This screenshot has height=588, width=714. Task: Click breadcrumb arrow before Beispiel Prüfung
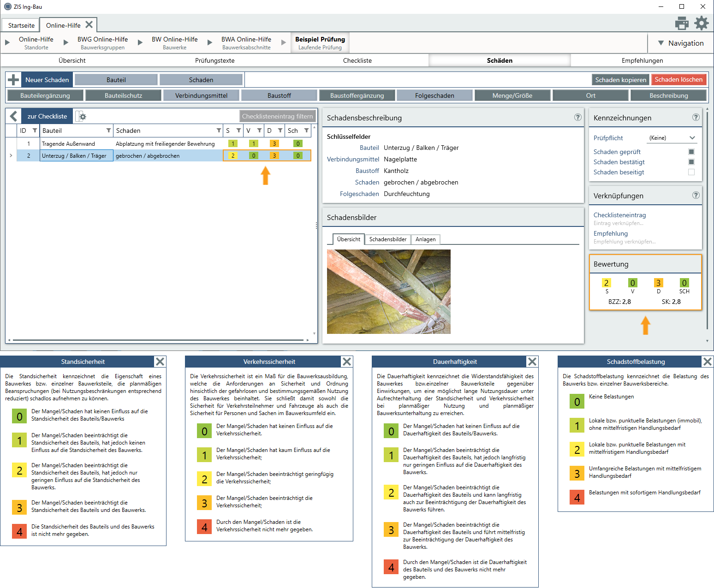click(x=284, y=42)
